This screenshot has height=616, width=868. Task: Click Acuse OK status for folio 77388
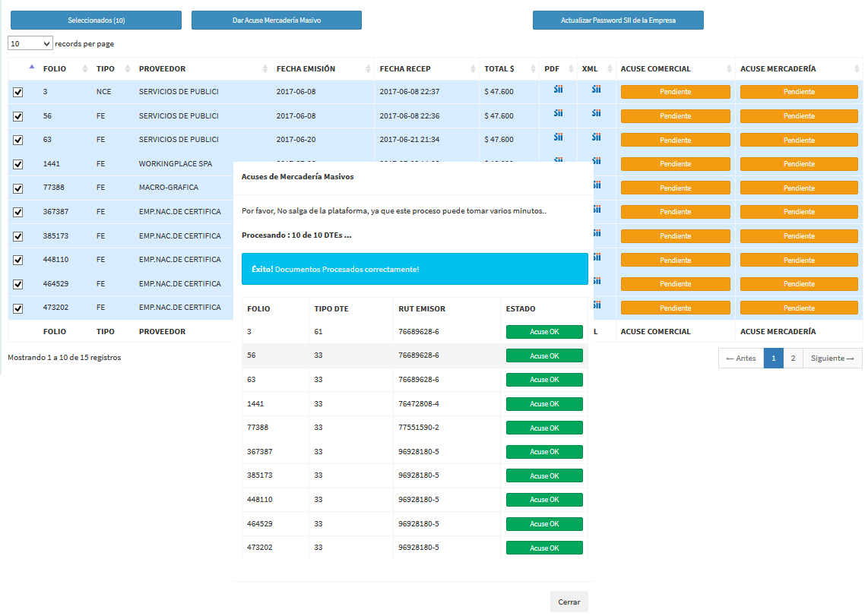[544, 428]
